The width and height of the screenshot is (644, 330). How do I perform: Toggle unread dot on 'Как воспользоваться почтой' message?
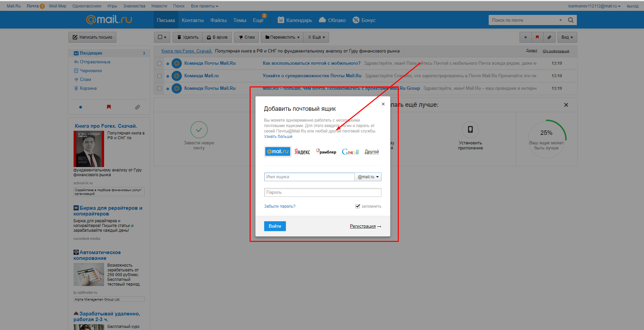(168, 64)
